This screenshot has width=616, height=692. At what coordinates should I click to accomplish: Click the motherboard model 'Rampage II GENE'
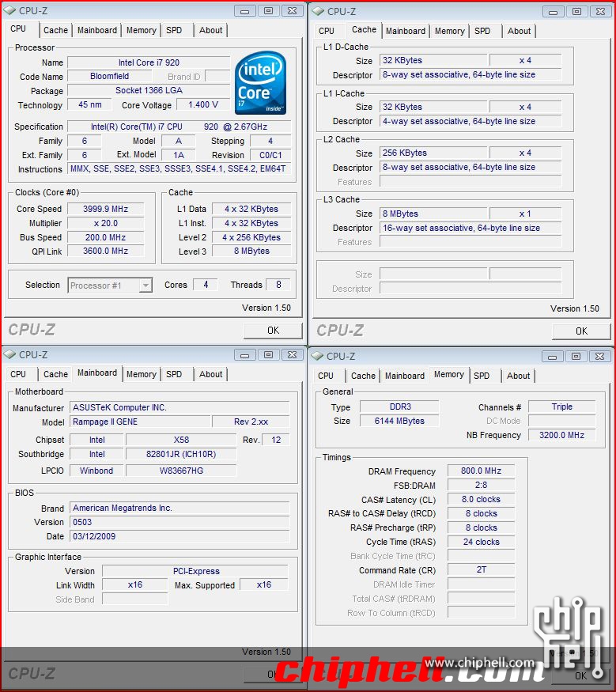click(x=139, y=422)
